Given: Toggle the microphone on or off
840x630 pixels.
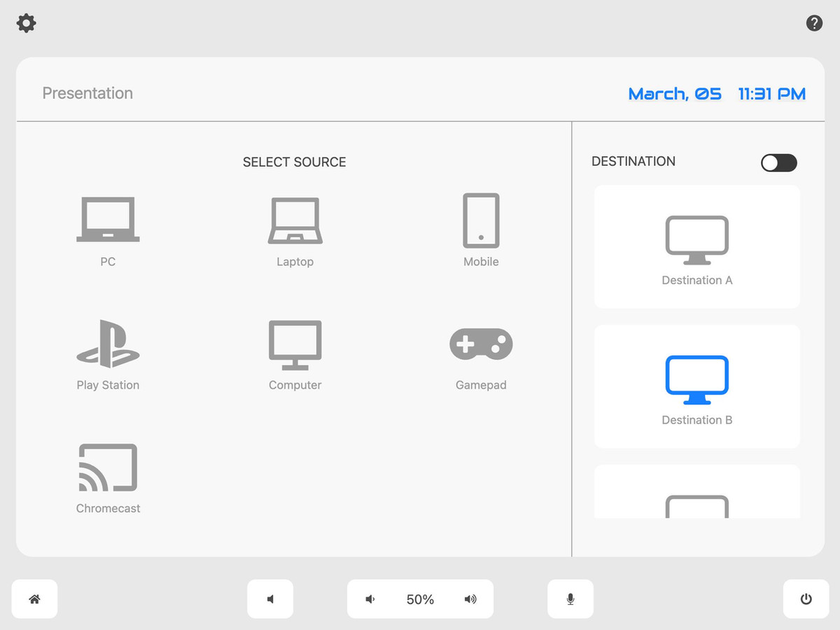Looking at the screenshot, I should point(570,598).
